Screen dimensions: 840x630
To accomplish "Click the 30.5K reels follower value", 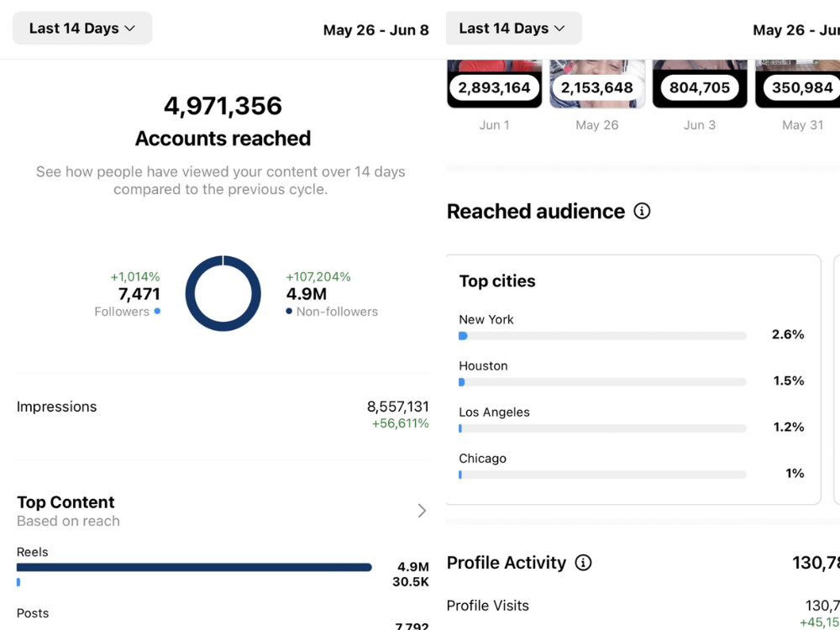I will click(411, 582).
